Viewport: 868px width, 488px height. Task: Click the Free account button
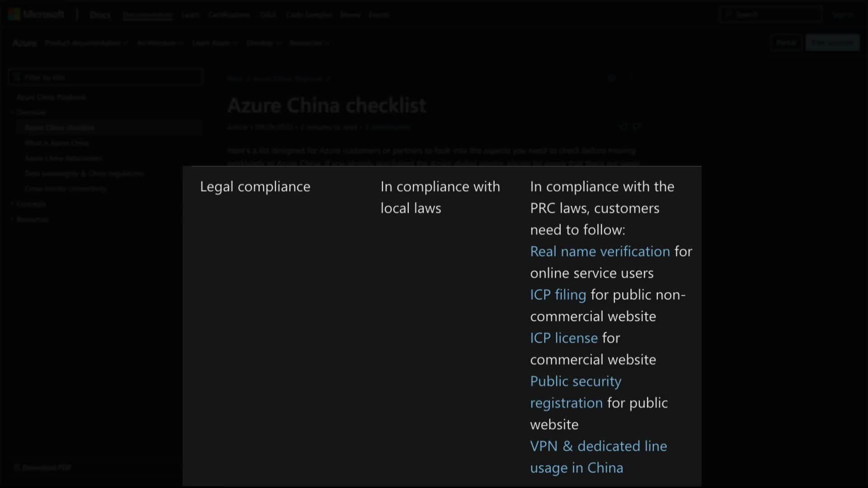(832, 42)
